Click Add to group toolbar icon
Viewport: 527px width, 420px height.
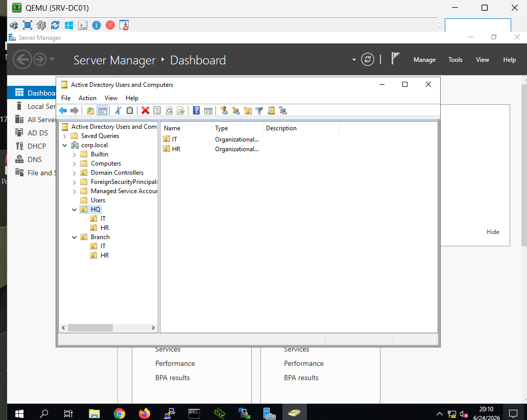[283, 111]
